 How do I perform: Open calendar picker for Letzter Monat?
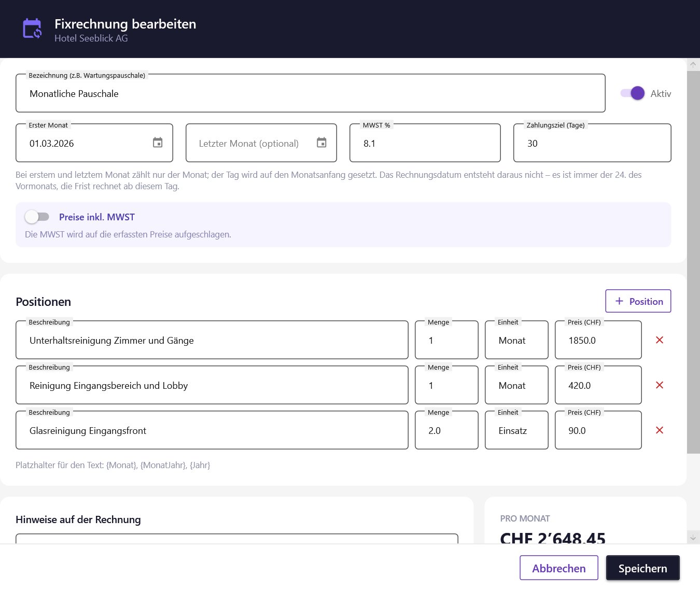(321, 143)
